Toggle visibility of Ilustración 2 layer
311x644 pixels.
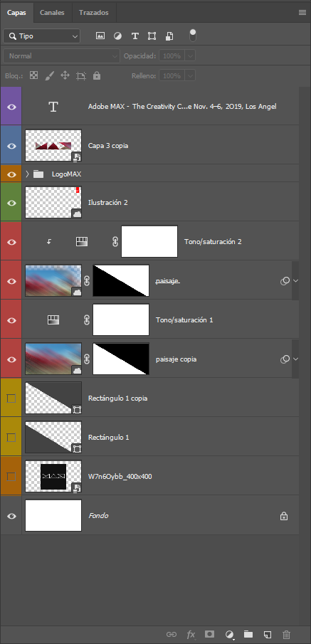11,203
